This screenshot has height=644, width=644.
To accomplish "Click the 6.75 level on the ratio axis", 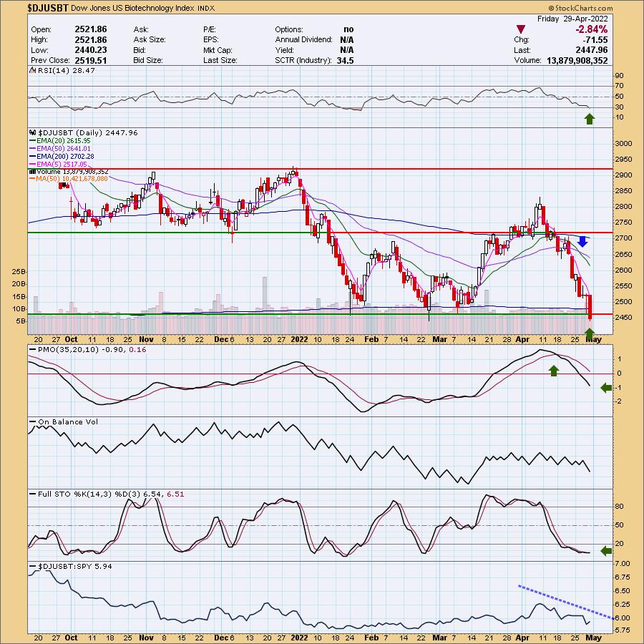I will (x=623, y=577).
